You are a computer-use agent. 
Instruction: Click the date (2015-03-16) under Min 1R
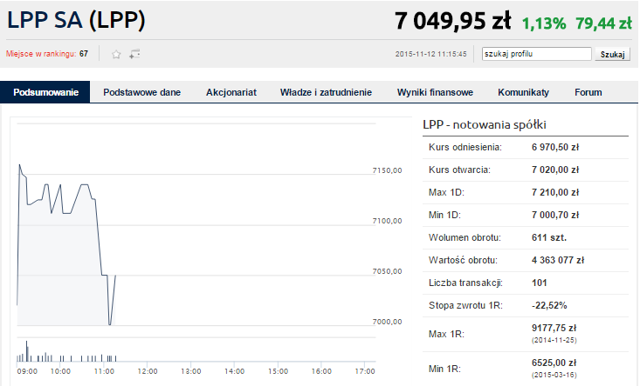[554, 375]
